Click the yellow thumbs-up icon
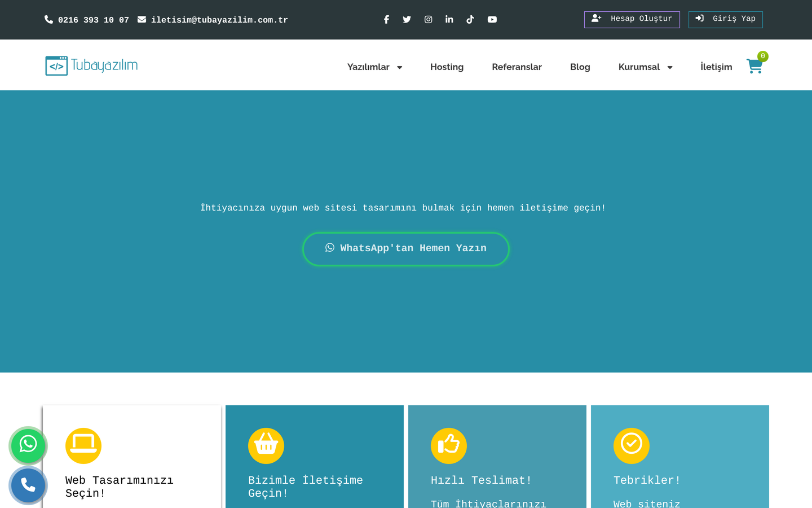The height and width of the screenshot is (508, 812). [449, 445]
